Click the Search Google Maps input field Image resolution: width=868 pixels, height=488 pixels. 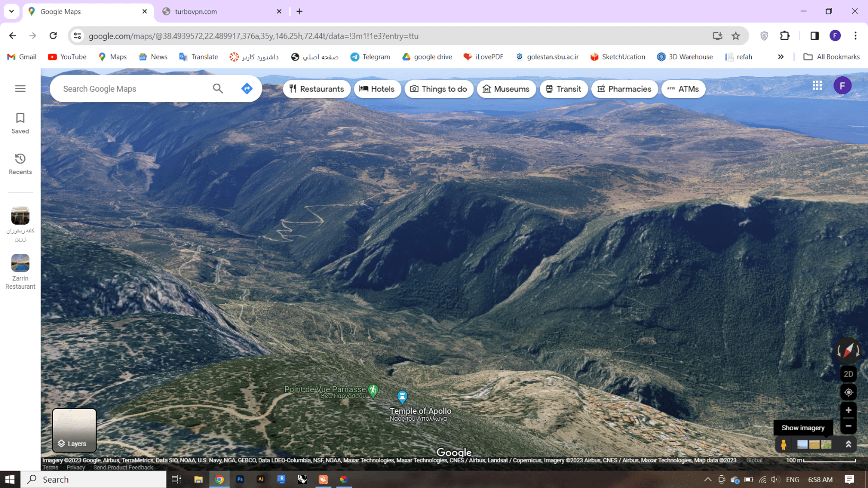click(x=133, y=89)
